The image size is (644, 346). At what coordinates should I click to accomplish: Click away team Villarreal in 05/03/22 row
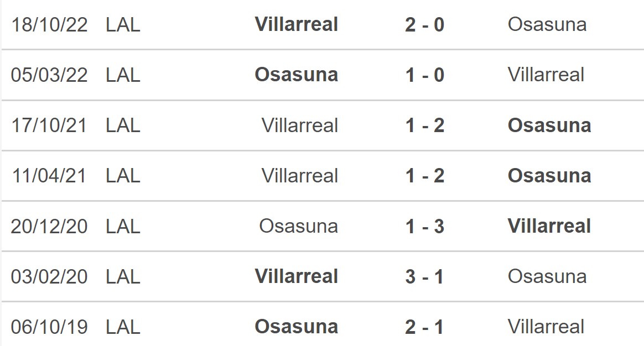pos(546,75)
